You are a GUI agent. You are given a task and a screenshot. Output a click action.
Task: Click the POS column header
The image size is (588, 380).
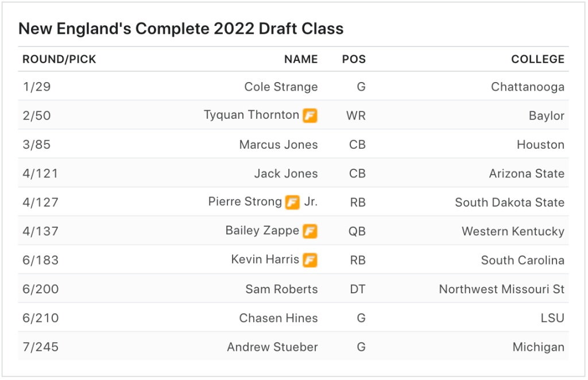pos(354,59)
